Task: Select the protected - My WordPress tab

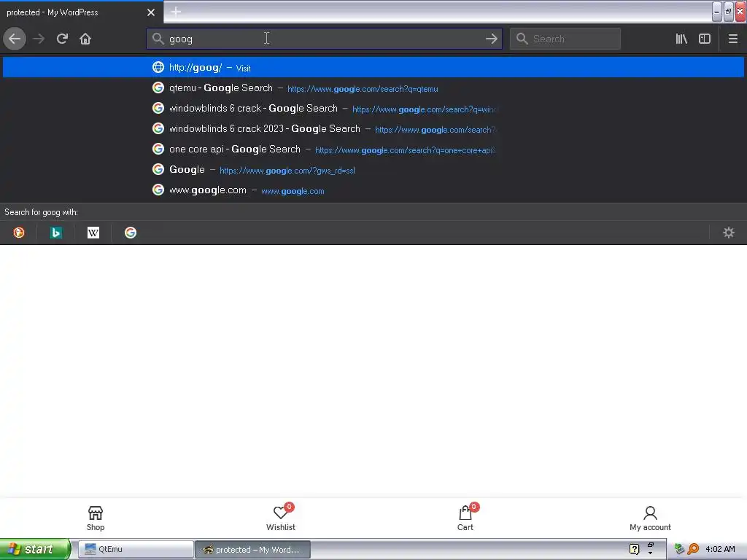Action: pos(82,12)
